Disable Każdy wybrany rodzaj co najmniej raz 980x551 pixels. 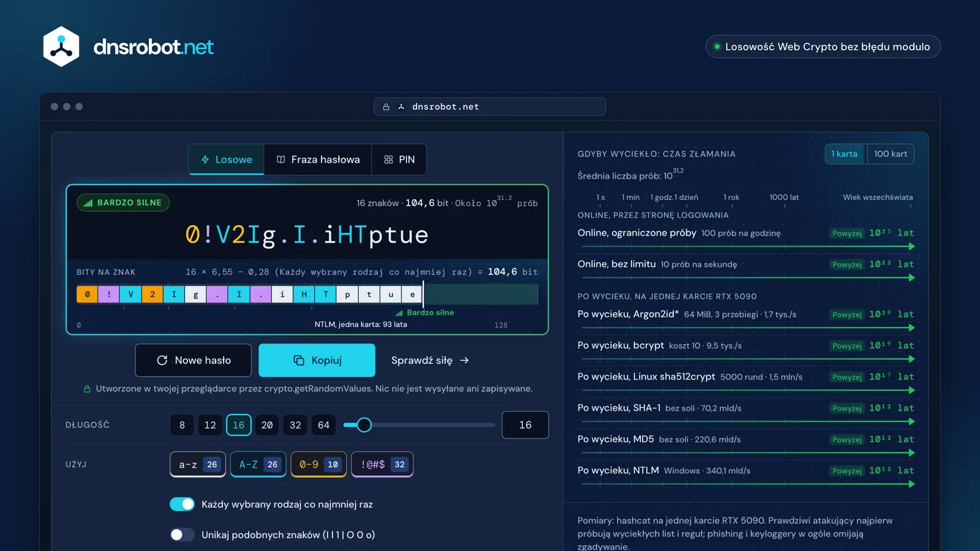coord(182,504)
